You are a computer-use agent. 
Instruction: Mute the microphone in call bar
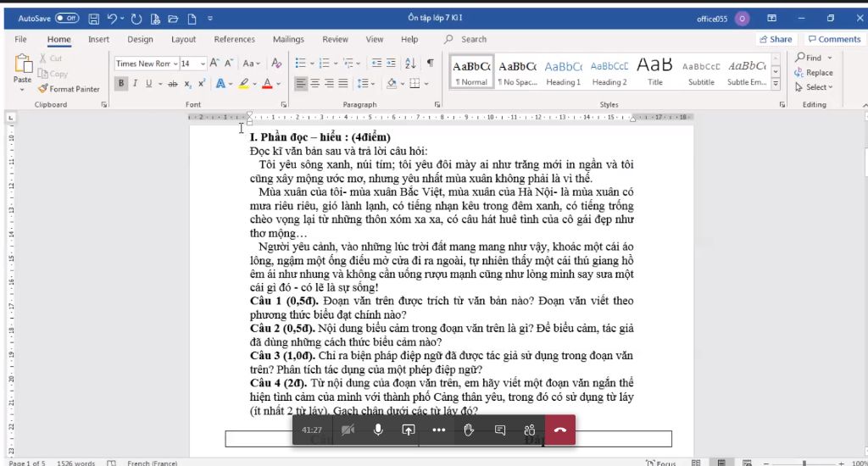(378, 430)
